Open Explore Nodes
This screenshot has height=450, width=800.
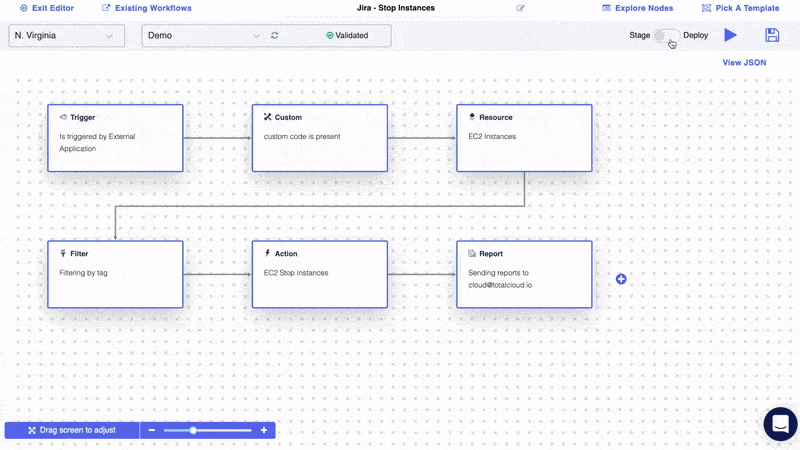point(638,8)
